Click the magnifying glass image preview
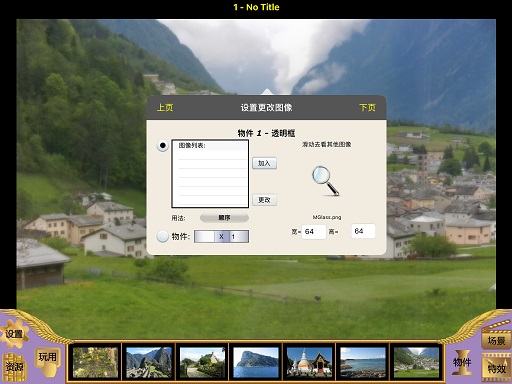Screen dimensions: 512x384 point(325,181)
